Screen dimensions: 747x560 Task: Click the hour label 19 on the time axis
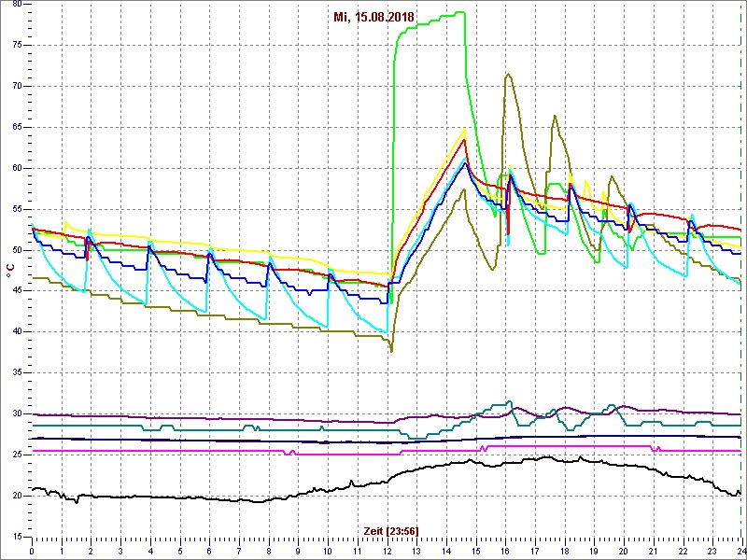[x=594, y=552]
